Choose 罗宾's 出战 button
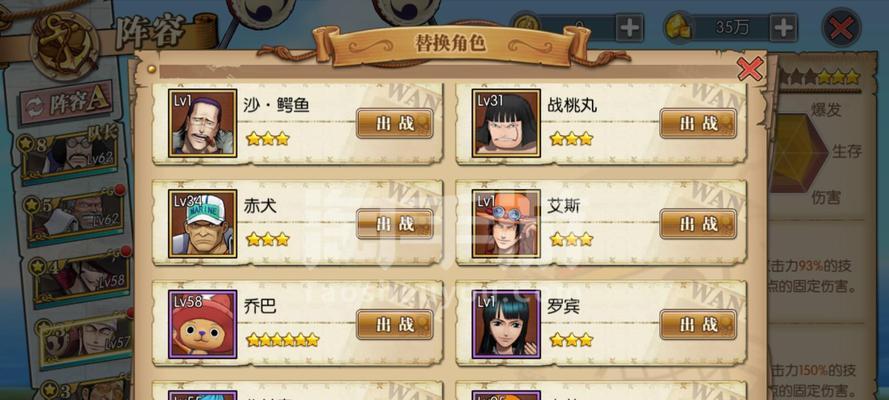 [x=698, y=325]
